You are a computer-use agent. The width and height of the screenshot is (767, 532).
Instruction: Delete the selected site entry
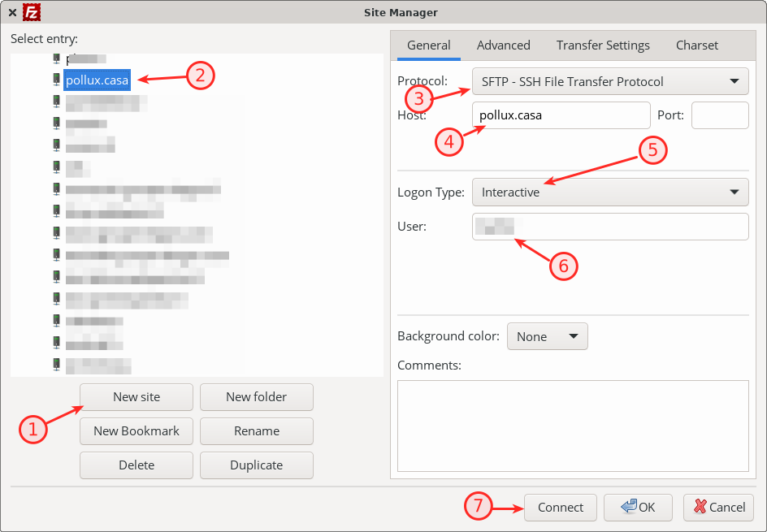[x=136, y=465]
